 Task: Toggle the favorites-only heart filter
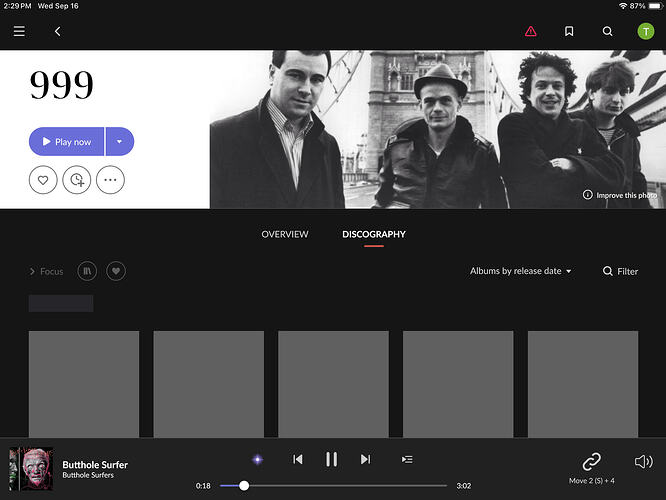(x=116, y=271)
